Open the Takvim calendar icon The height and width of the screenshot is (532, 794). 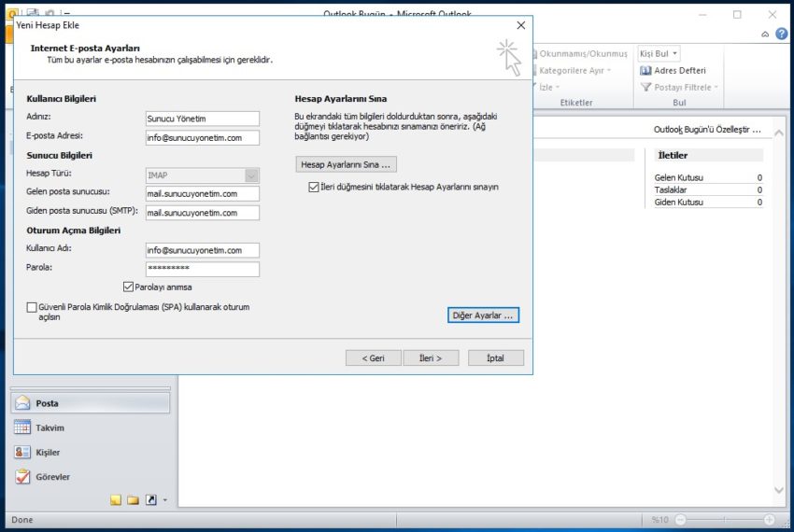tap(22, 427)
